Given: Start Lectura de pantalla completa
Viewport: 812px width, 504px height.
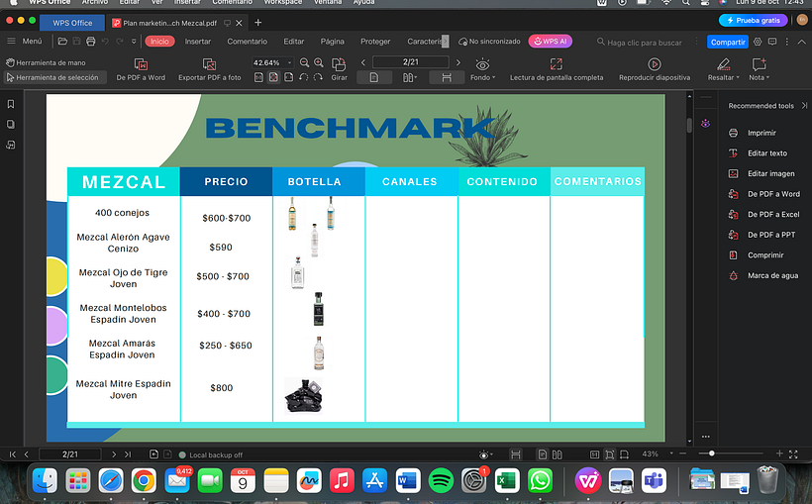Looking at the screenshot, I should coord(557,70).
